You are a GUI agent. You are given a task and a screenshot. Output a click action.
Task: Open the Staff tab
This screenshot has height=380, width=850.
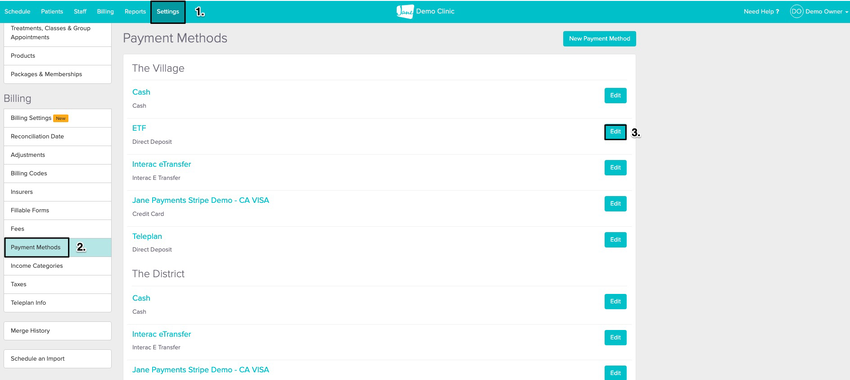80,11
